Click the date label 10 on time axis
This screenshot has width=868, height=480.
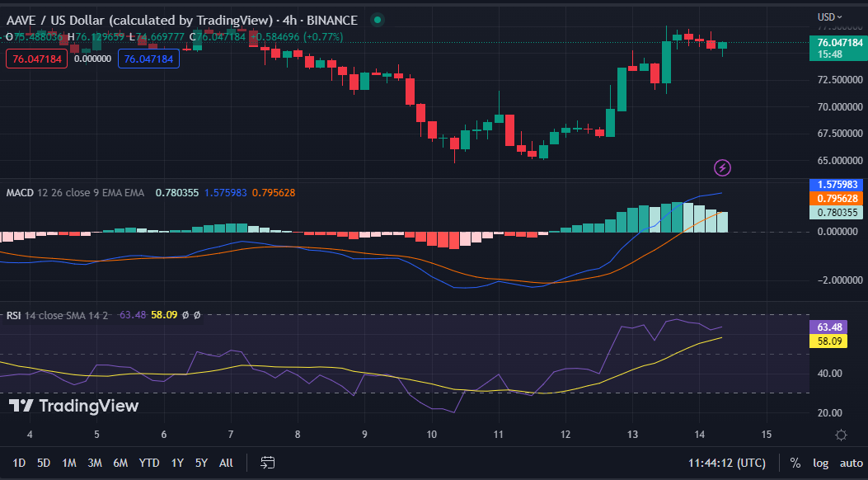(431, 435)
